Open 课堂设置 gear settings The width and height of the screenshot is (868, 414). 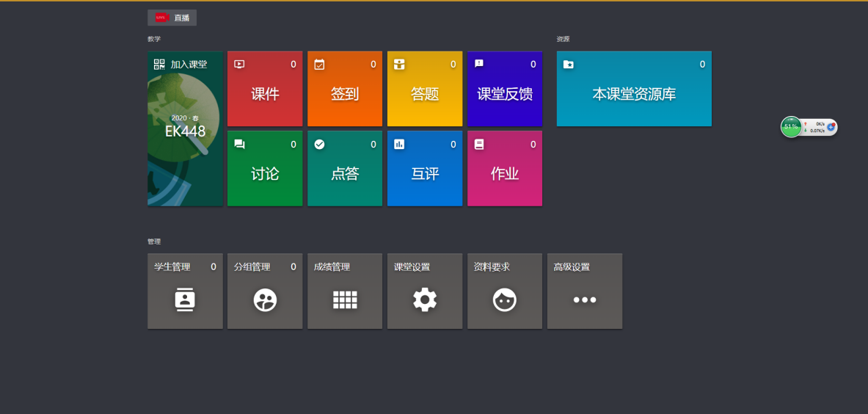[425, 299]
